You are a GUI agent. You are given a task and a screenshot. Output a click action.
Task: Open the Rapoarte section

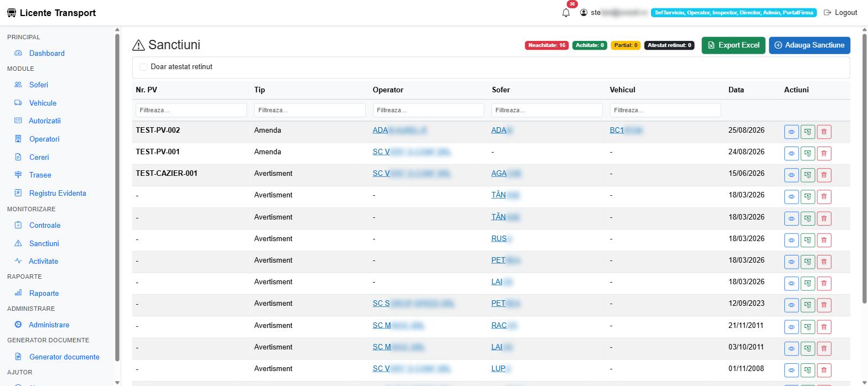(x=44, y=293)
